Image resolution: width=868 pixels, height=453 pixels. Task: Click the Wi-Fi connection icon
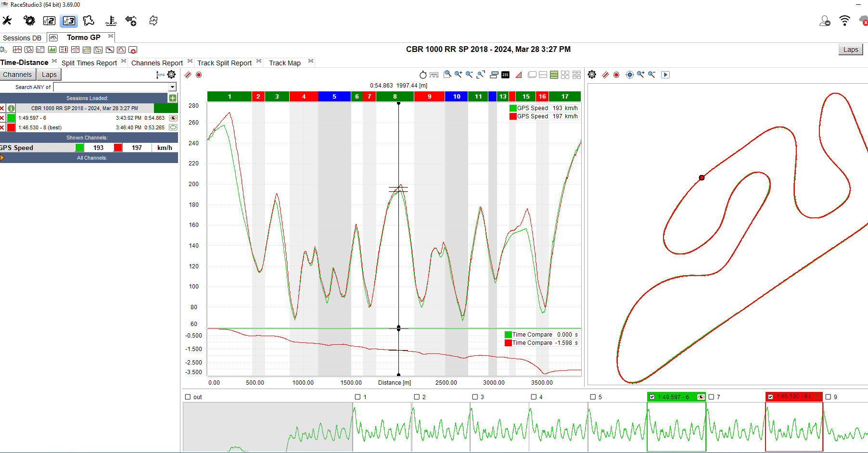point(844,21)
